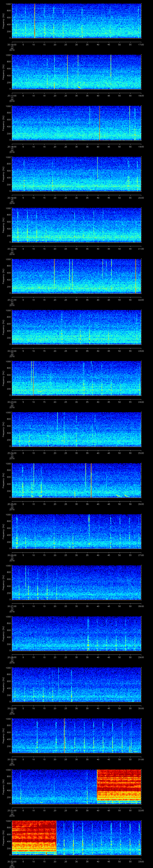153x868 pixels.
Task: Click the 28:00 end time label
Action: (x=141, y=606)
